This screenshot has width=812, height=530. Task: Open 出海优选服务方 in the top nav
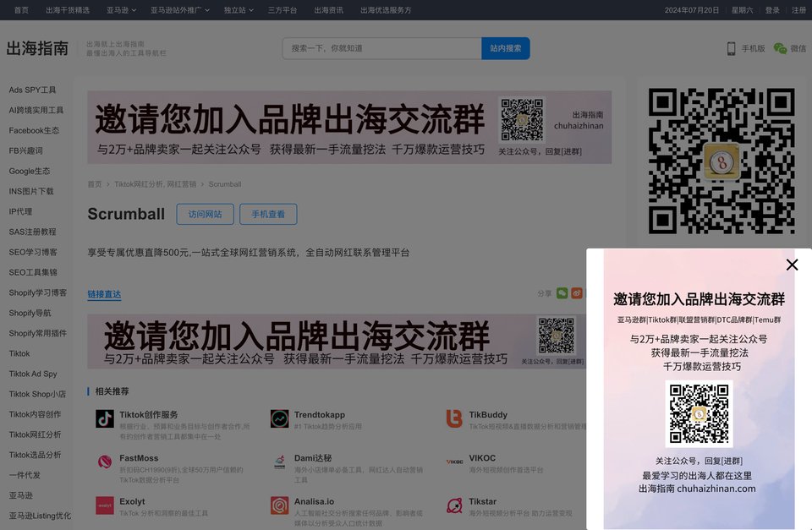[x=386, y=10]
